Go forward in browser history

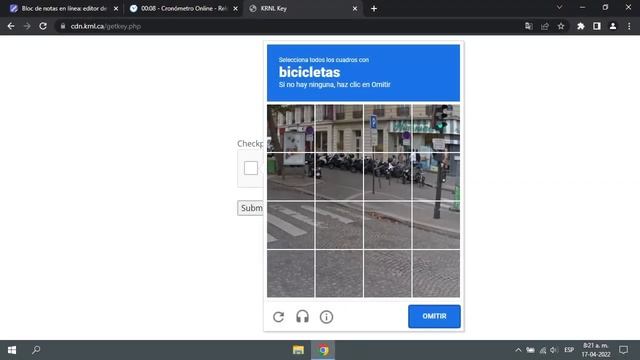(x=27, y=26)
